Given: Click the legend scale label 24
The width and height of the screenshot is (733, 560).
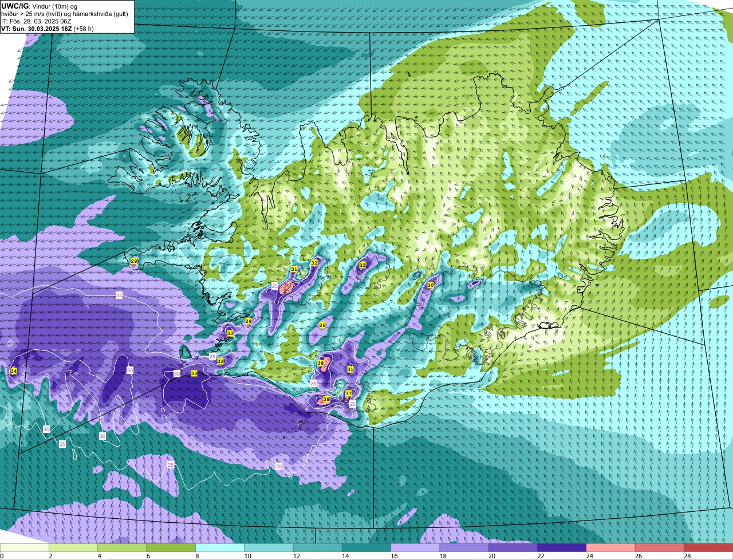Looking at the screenshot, I should click(589, 556).
